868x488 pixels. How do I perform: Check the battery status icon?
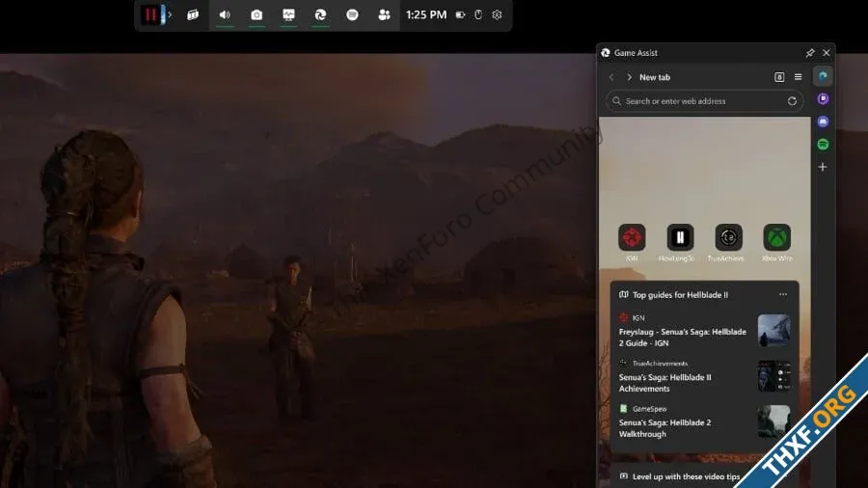(x=460, y=14)
